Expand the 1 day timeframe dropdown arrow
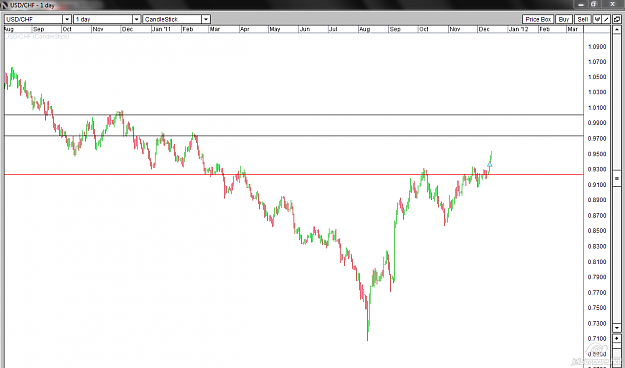This screenshot has height=368, width=625. click(x=136, y=19)
